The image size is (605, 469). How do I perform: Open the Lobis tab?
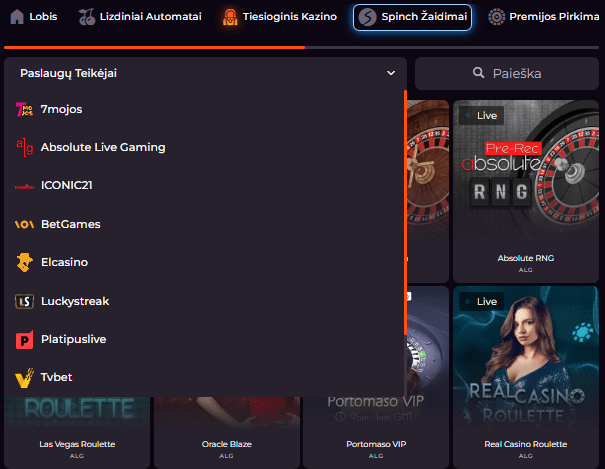(34, 17)
